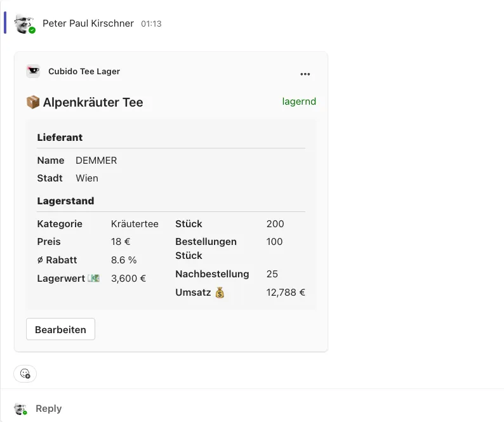Click the Lieferant section heading
The height and width of the screenshot is (422, 504).
pyautogui.click(x=60, y=137)
